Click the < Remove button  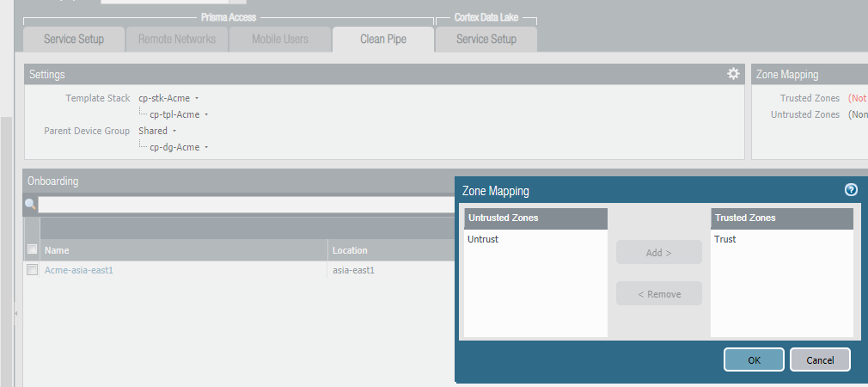pyautogui.click(x=659, y=294)
